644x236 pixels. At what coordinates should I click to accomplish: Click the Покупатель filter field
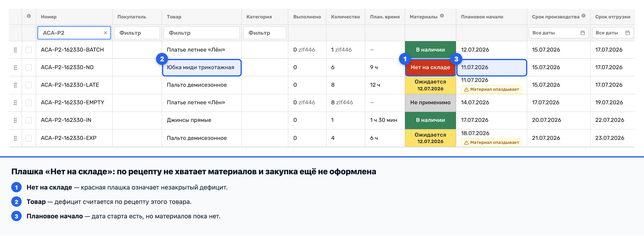[137, 33]
